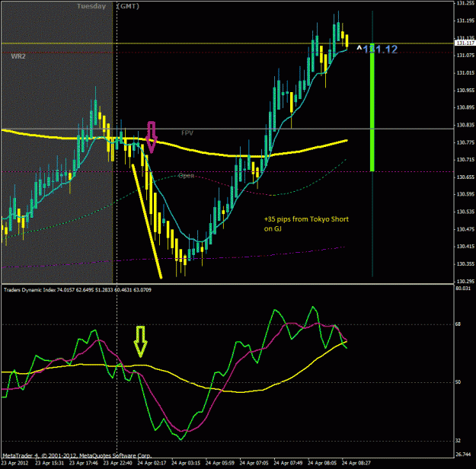Click the 68 level on indicator scale
476x469 pixels.
458,324
